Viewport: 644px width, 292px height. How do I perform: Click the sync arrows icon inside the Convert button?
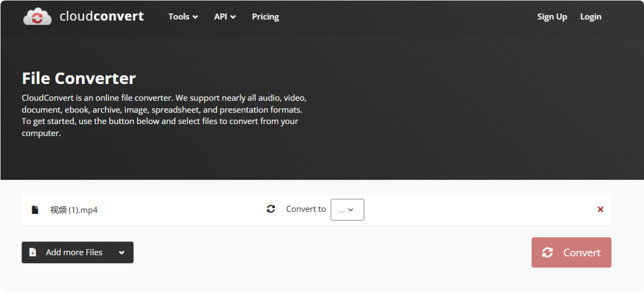[x=547, y=252]
